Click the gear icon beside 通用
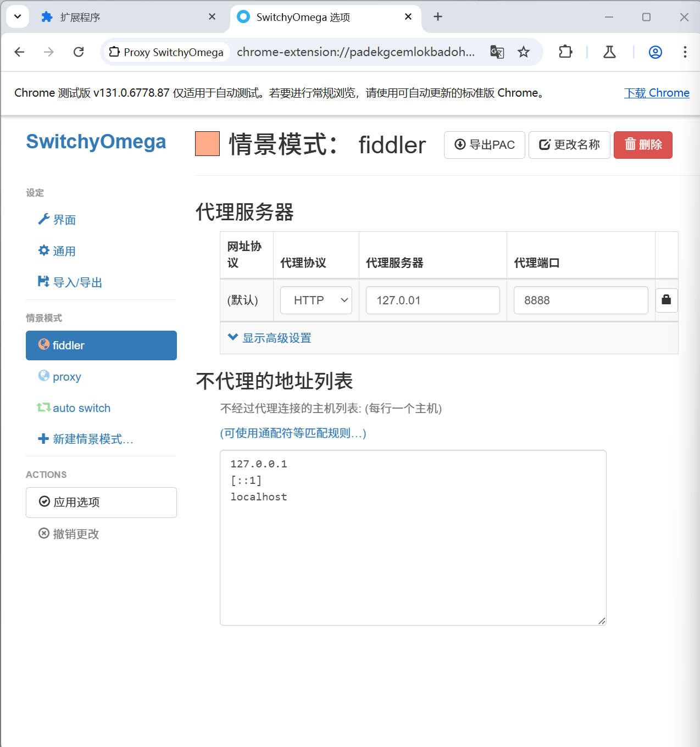 [44, 250]
